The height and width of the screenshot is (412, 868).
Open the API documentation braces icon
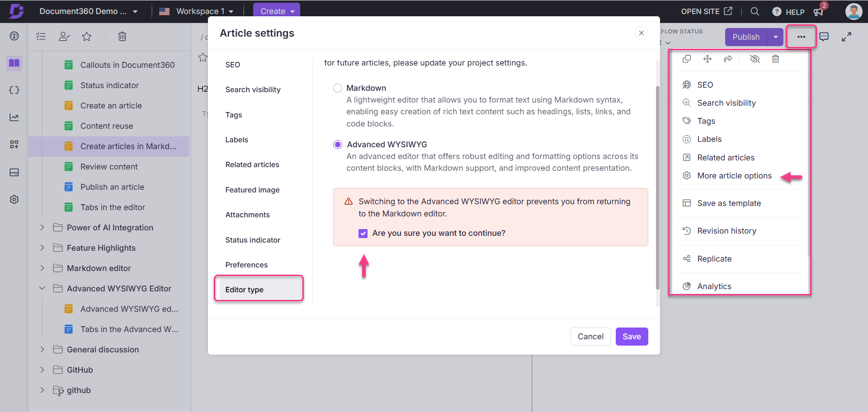14,90
